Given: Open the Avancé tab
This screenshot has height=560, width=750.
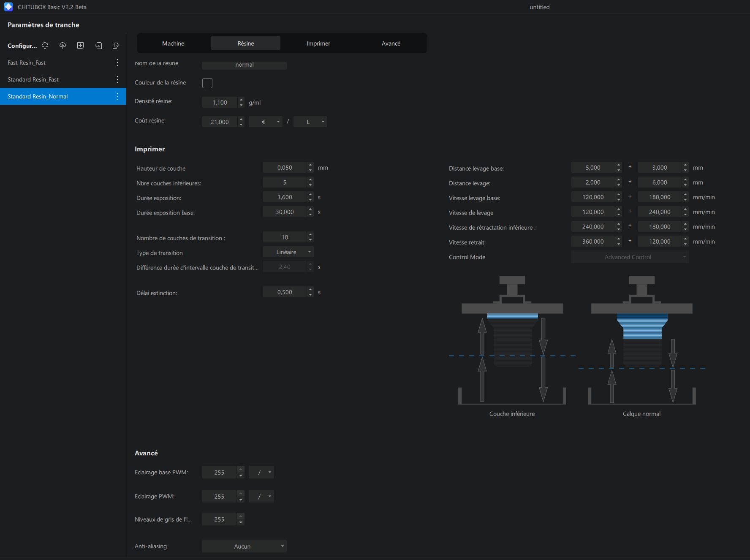Looking at the screenshot, I should point(391,43).
